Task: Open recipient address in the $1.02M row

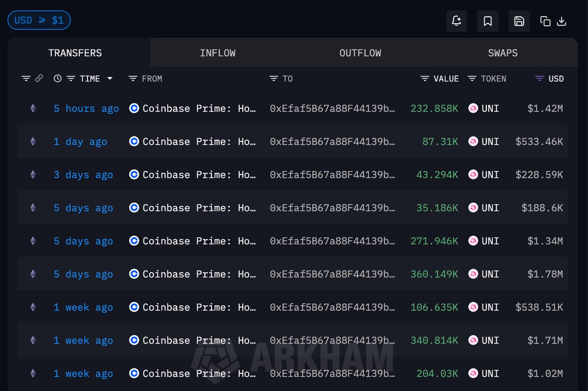Action: 333,374
